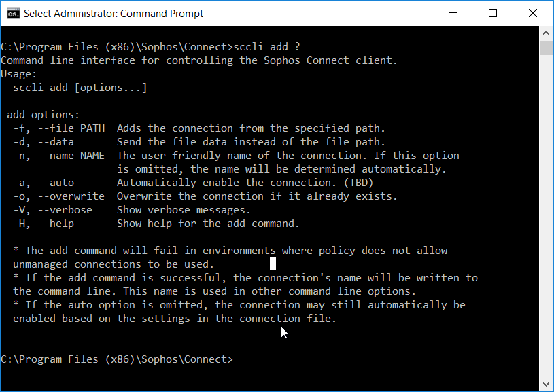Click the close window icon

coord(532,13)
